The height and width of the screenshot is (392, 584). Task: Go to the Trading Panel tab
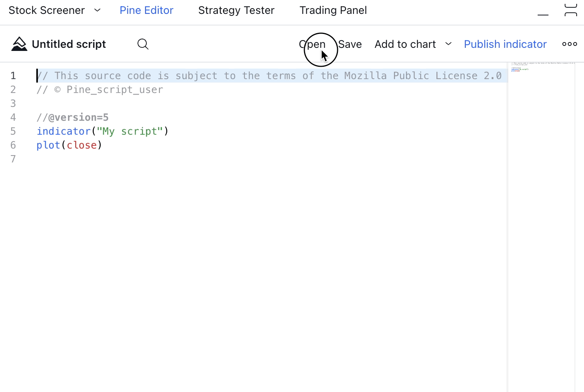(x=333, y=10)
